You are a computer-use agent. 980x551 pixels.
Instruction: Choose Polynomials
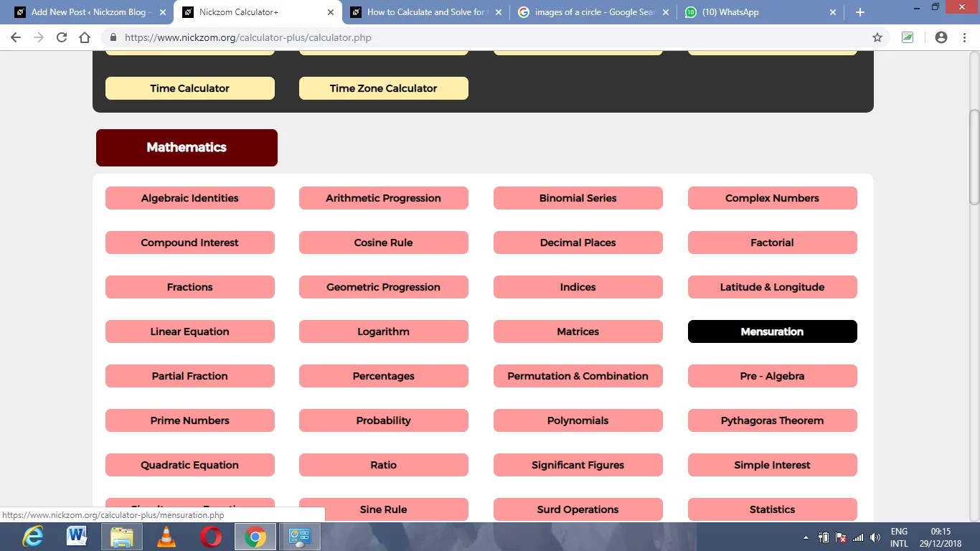coord(578,420)
